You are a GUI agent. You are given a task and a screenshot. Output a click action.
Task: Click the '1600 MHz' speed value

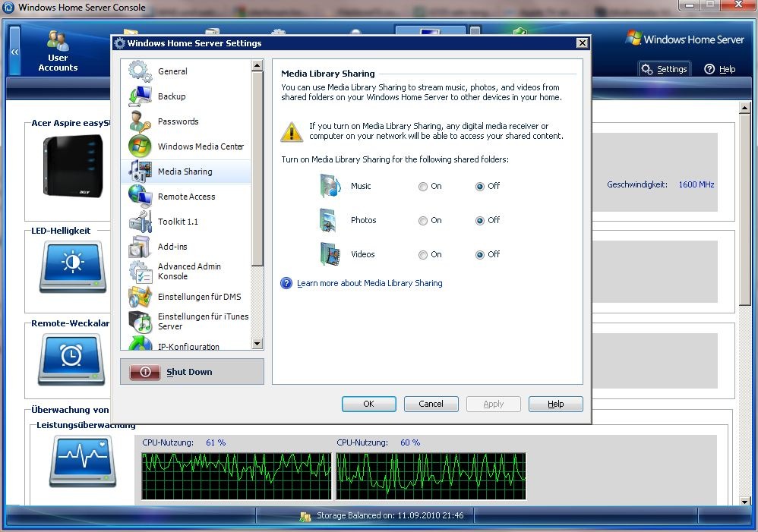696,184
